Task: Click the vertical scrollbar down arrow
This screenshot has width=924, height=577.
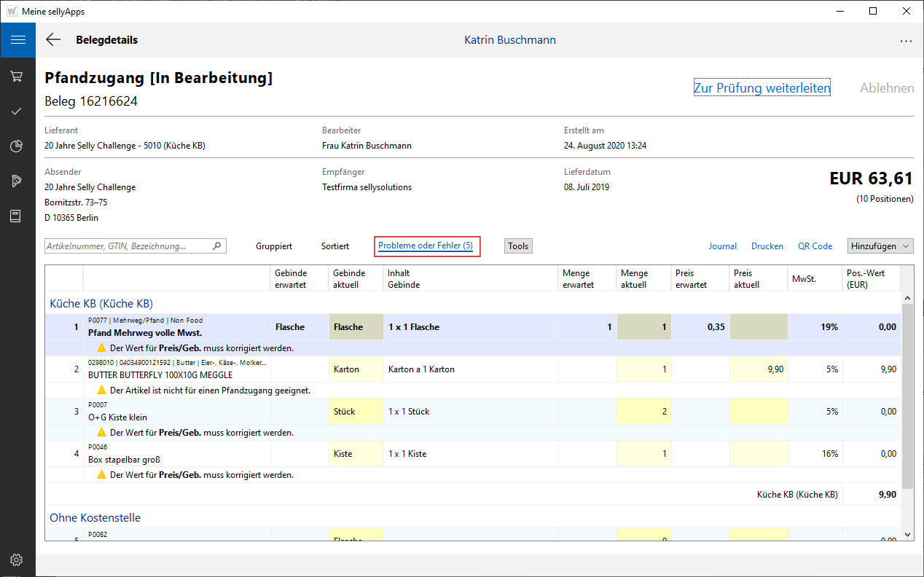Action: coord(907,535)
